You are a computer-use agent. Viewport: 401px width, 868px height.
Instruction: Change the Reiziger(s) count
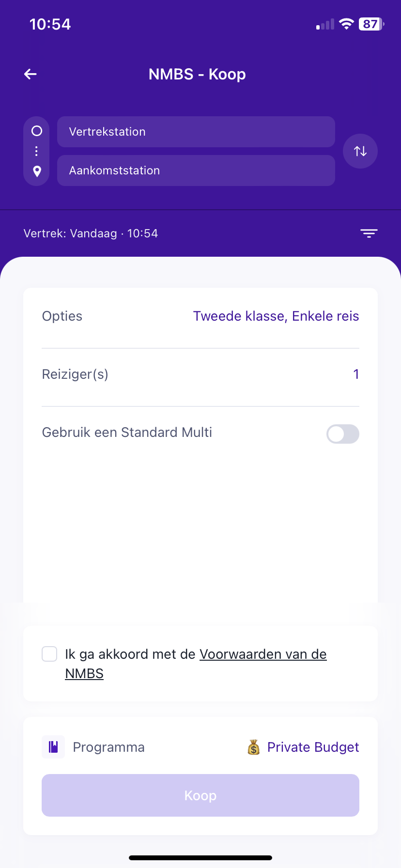coord(355,374)
